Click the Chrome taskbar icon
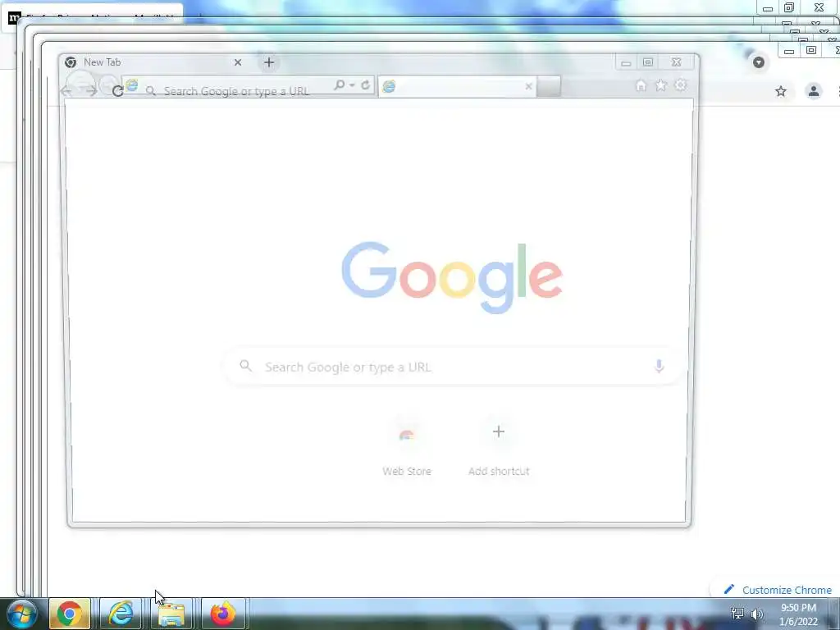The image size is (840, 630). point(69,614)
